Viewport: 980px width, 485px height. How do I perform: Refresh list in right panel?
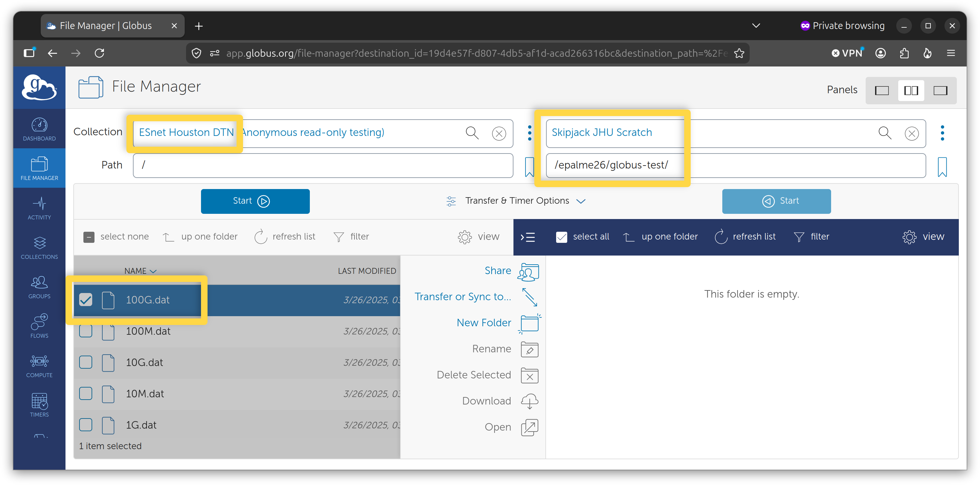(x=745, y=237)
